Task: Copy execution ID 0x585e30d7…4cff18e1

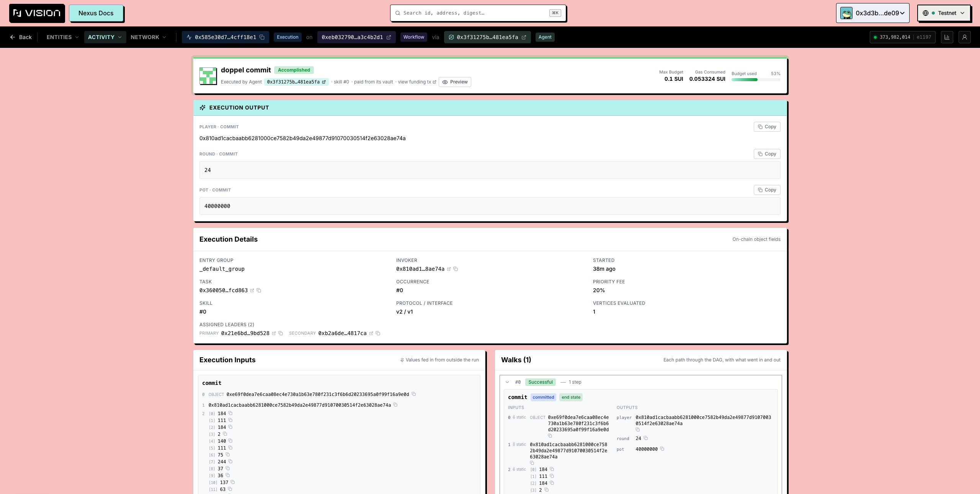Action: (262, 37)
